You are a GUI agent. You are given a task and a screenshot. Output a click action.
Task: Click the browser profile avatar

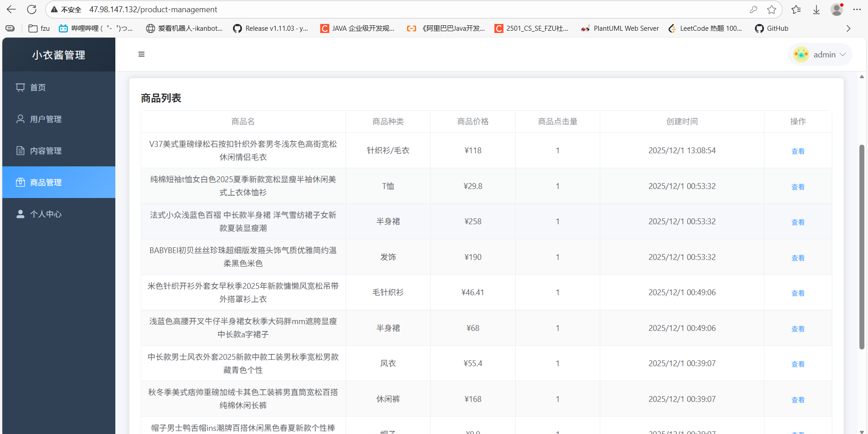pyautogui.click(x=837, y=9)
